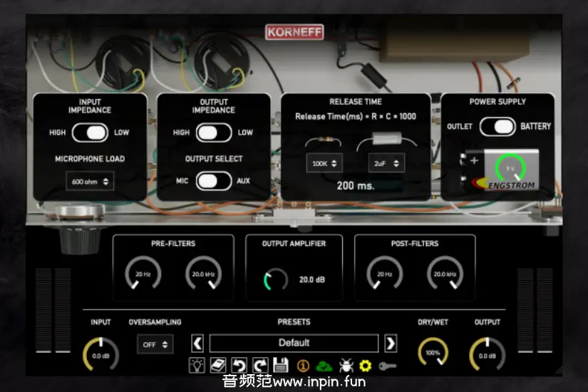This screenshot has width=588, height=392.
Task: Expand the Oversampling OFF dropdown
Action: pyautogui.click(x=155, y=344)
